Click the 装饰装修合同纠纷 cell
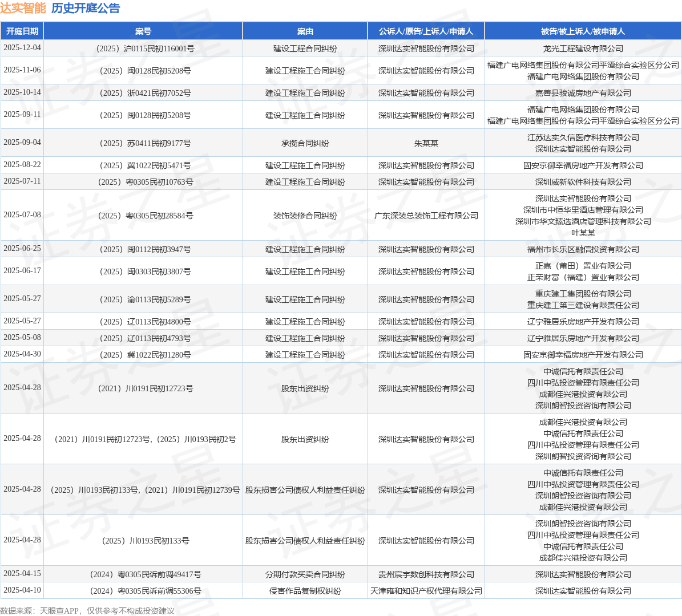Image resolution: width=682 pixels, height=616 pixels. (x=305, y=216)
